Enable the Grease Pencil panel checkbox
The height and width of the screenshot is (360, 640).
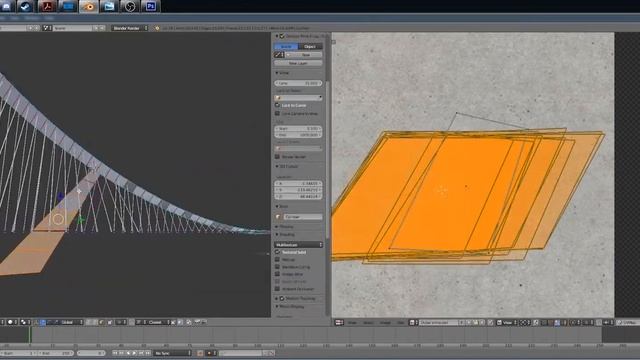[x=282, y=36]
